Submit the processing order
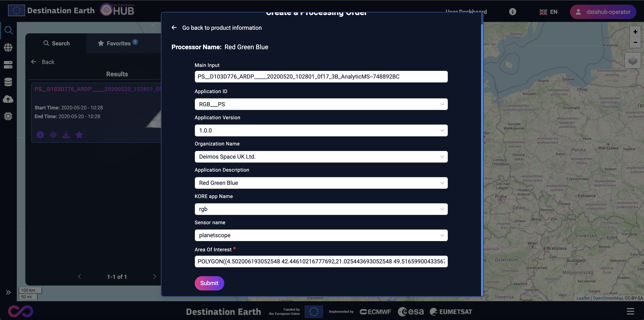The image size is (644, 320). (209, 283)
